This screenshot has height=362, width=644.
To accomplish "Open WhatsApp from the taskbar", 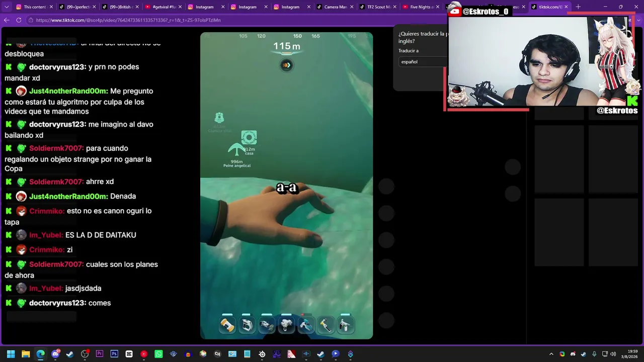I will coord(158,354).
